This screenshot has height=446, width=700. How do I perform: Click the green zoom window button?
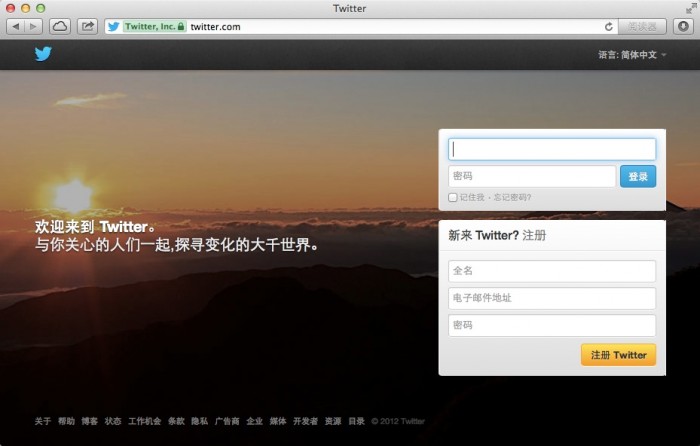[41, 8]
